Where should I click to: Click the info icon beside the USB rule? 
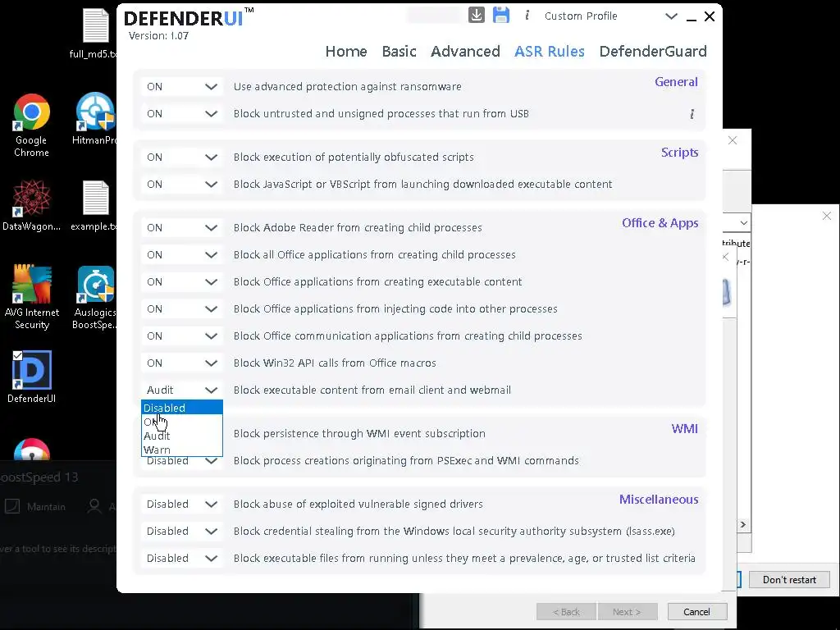(692, 113)
